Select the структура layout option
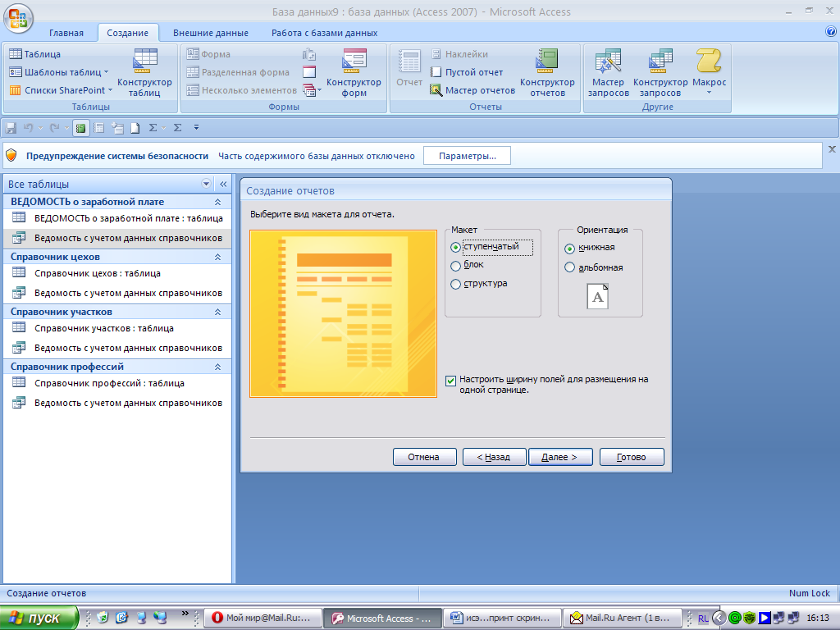The image size is (840, 630). click(x=455, y=284)
